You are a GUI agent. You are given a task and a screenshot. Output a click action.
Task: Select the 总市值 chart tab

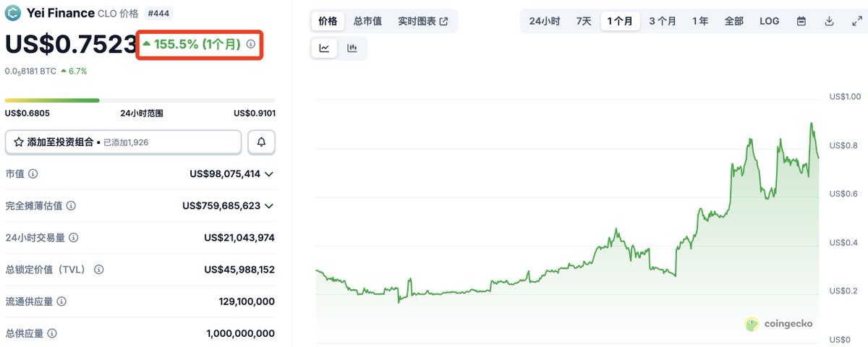click(367, 21)
